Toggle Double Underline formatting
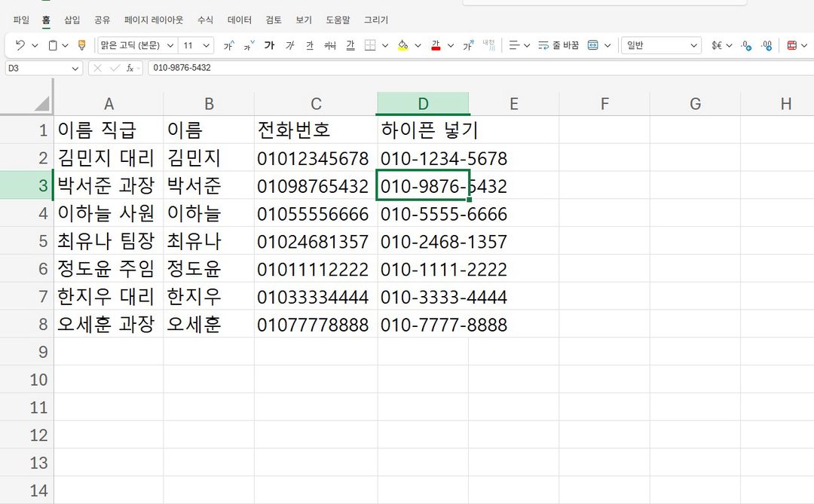Viewport: 814px width, 504px height. (350, 45)
